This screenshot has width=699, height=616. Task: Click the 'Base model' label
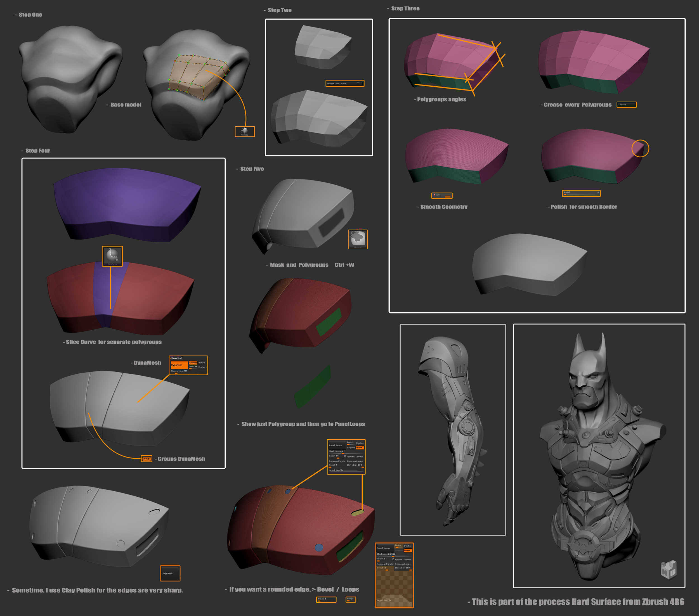pos(126,105)
